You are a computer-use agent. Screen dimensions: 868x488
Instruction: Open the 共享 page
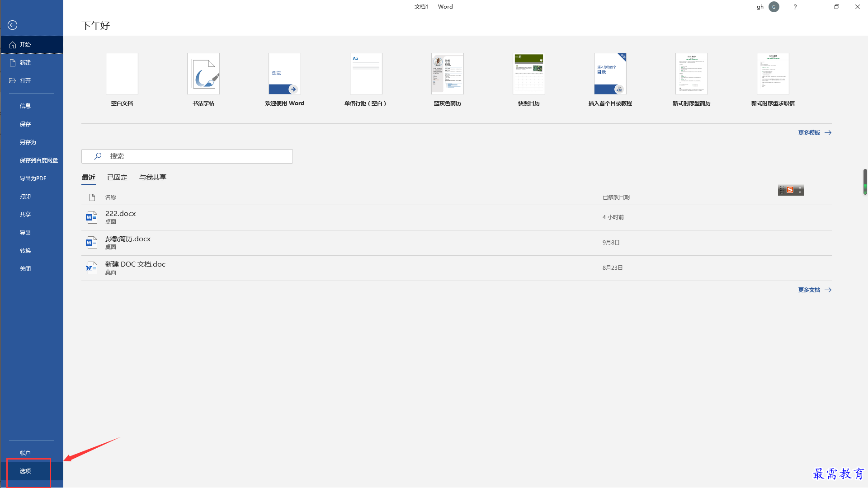point(32,215)
